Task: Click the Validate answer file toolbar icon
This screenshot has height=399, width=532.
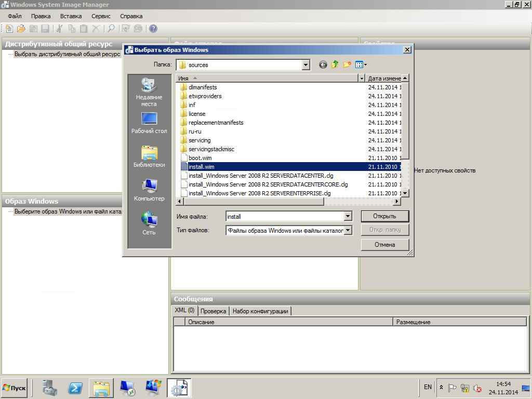Action: click(x=126, y=29)
